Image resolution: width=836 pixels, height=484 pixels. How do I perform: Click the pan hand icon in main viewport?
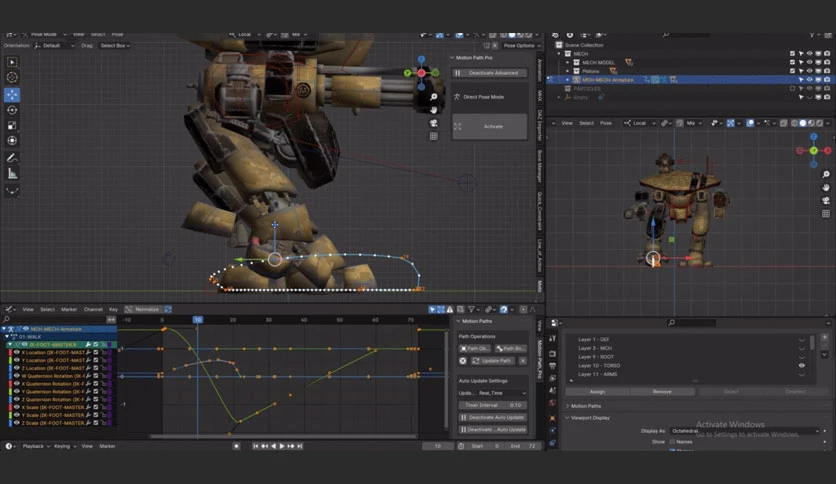[x=433, y=109]
